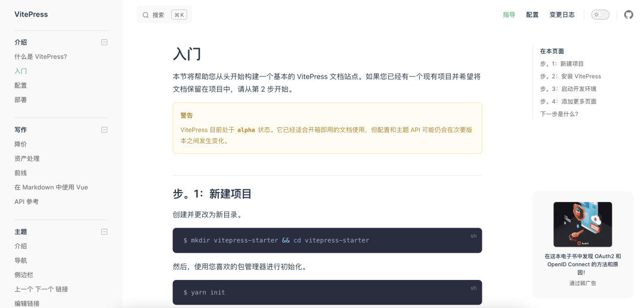This screenshot has width=644, height=308.
Task: Open 上一个 下一个 链接 sidebar page
Action: (x=42, y=289)
